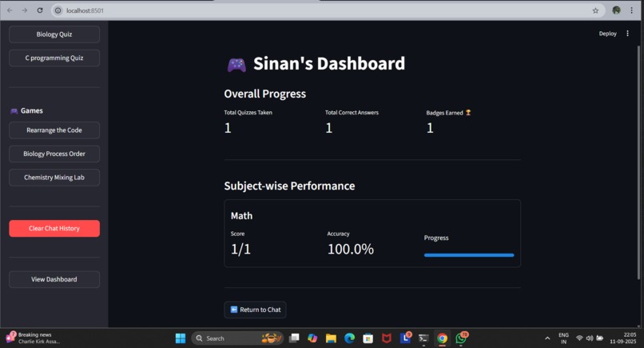Click the Total Quizzes Taken label
This screenshot has height=348, width=644.
pyautogui.click(x=248, y=113)
